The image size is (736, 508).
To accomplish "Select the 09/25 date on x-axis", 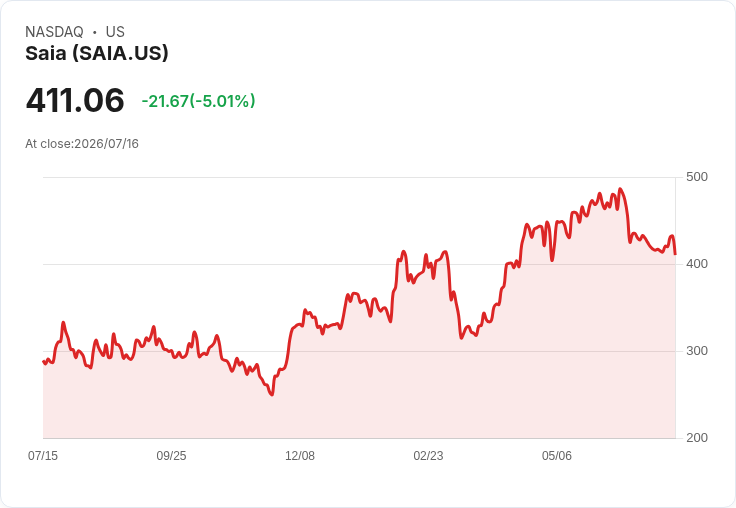I will pyautogui.click(x=171, y=455).
